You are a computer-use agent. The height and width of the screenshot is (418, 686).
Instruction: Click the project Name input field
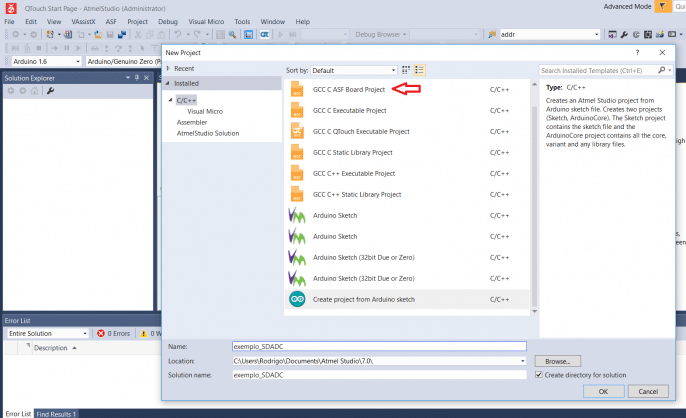pyautogui.click(x=377, y=346)
